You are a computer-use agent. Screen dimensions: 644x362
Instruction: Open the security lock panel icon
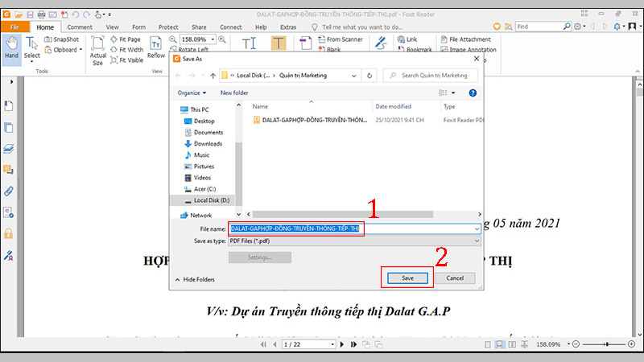point(9,233)
